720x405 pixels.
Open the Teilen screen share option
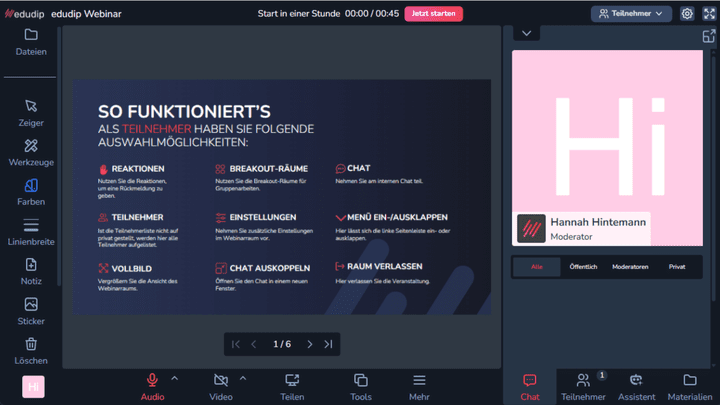coord(292,387)
